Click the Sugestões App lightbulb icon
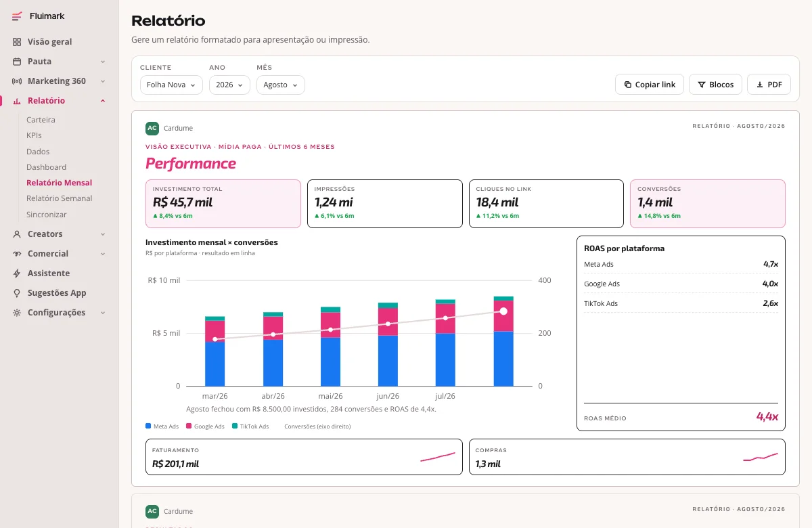The width and height of the screenshot is (812, 528). point(17,293)
